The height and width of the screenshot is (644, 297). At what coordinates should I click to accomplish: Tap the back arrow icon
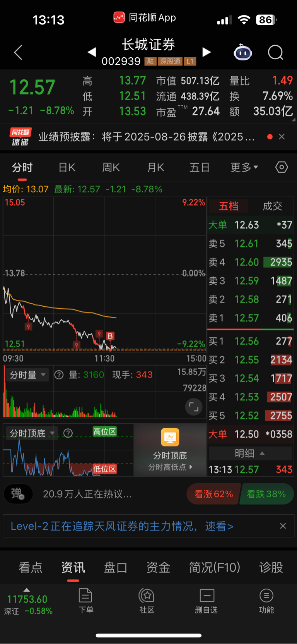click(18, 52)
